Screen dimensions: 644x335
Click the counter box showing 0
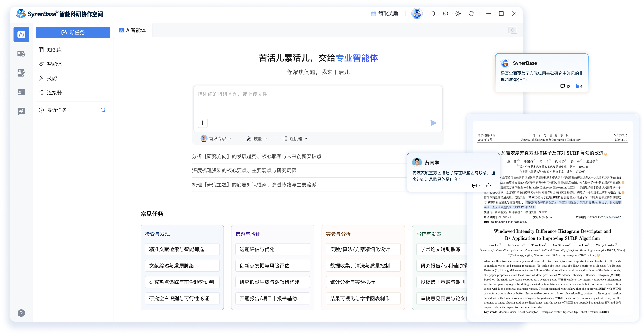(512, 30)
